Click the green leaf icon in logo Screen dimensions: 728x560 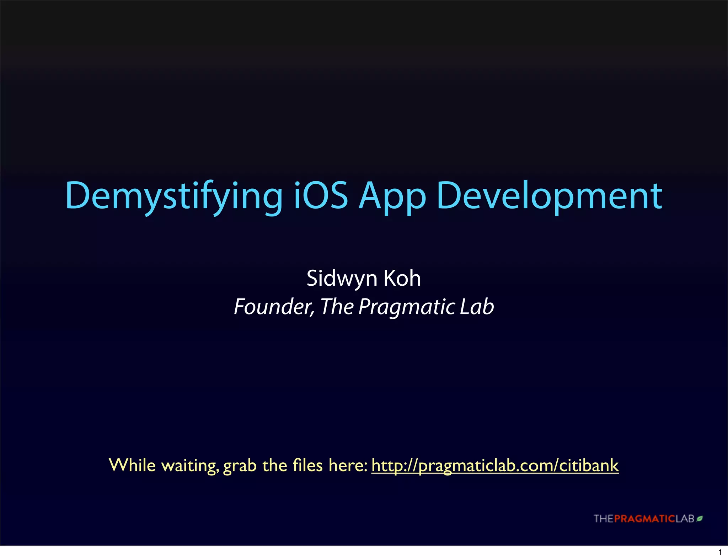pos(700,519)
